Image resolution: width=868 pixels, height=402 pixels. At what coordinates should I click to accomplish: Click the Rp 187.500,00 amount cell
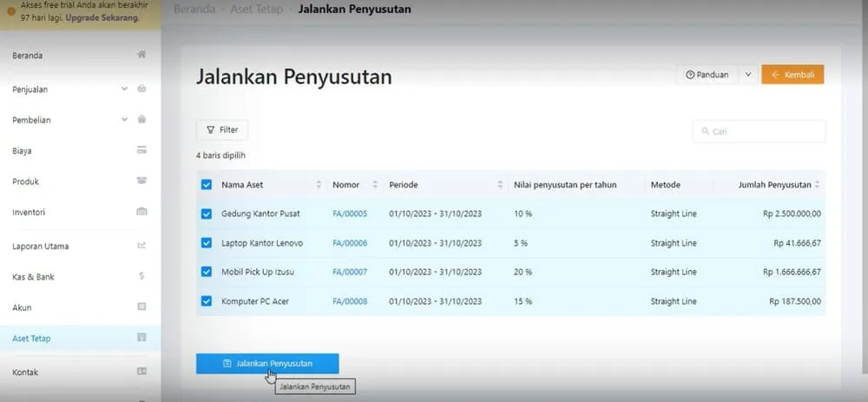point(795,301)
